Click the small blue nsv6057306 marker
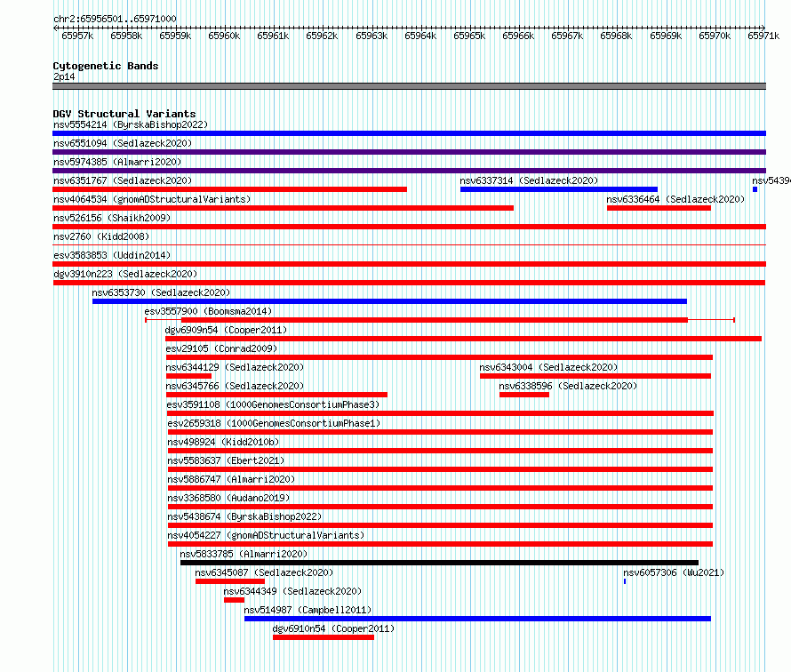The image size is (791, 672). [625, 581]
